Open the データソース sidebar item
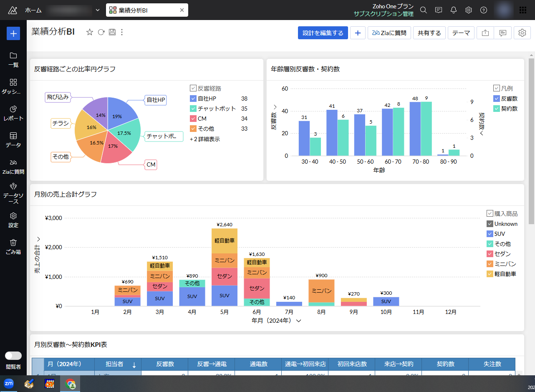 pos(13,193)
